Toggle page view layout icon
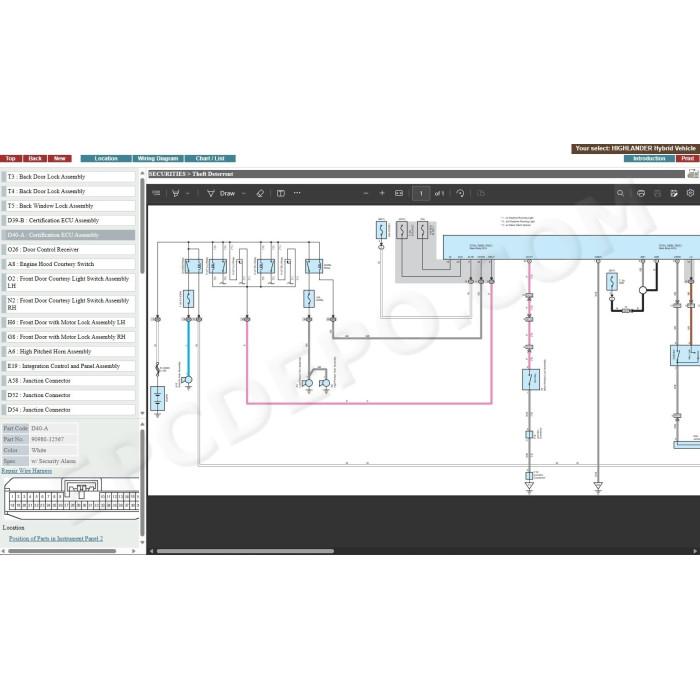The image size is (700, 700). (281, 193)
